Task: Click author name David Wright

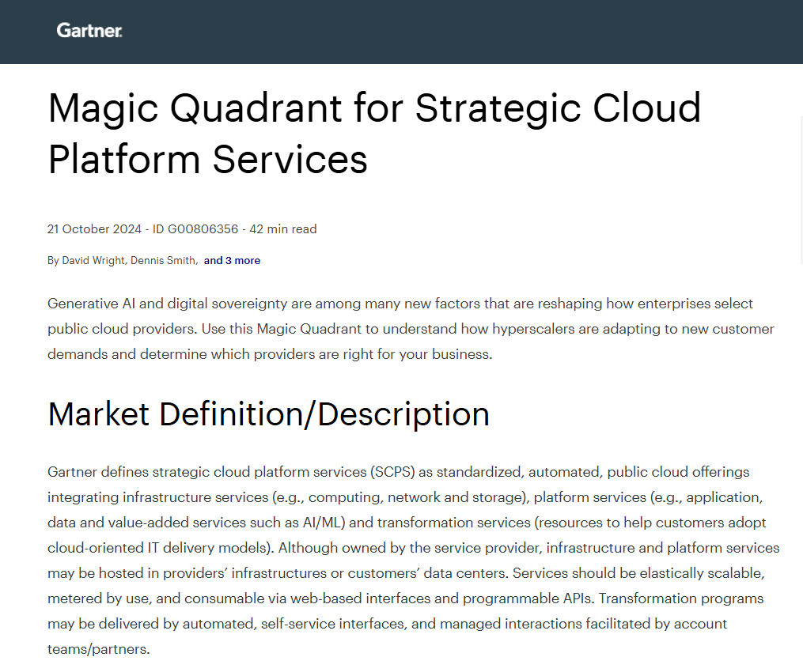Action: coord(93,261)
